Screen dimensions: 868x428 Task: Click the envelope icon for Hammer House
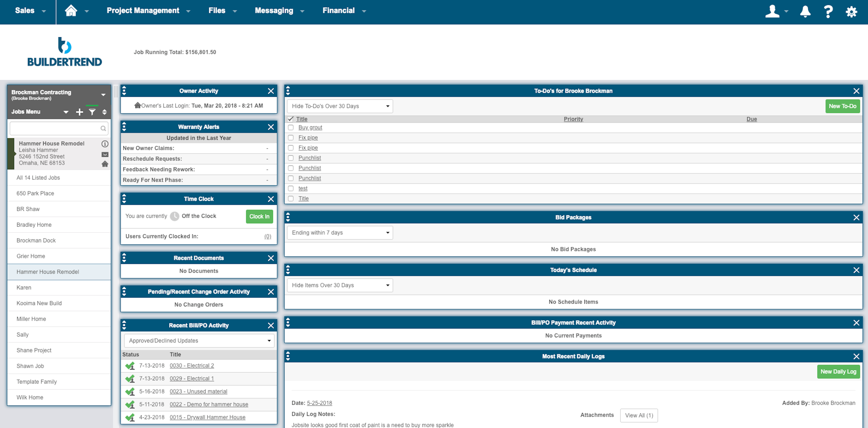[105, 154]
